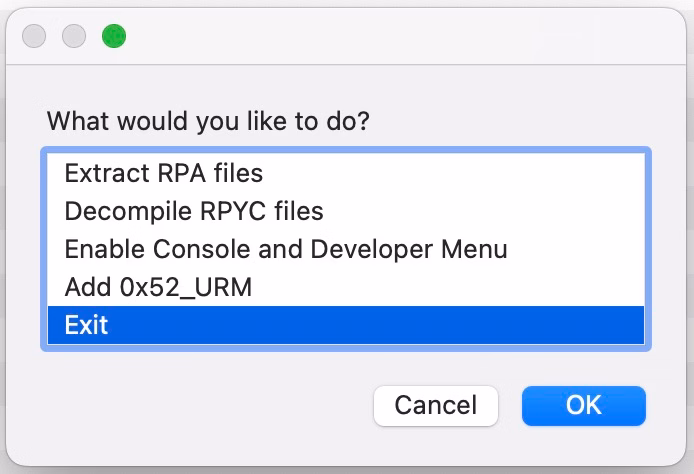
Task: Choose Decompile RPYC files from list
Action: pyautogui.click(x=193, y=212)
